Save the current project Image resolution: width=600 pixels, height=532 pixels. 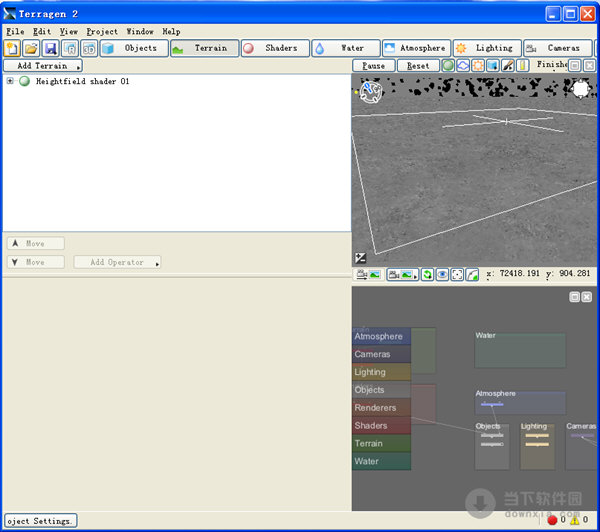click(51, 48)
